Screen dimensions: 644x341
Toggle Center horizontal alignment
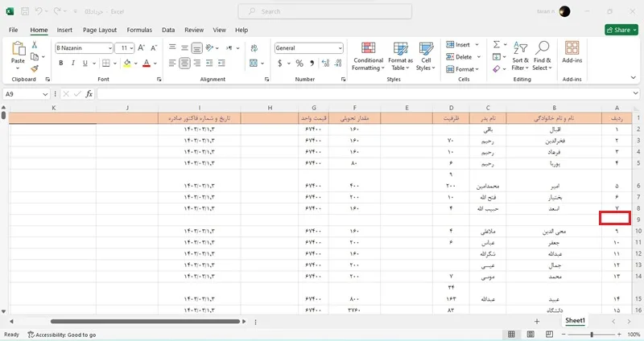click(185, 63)
